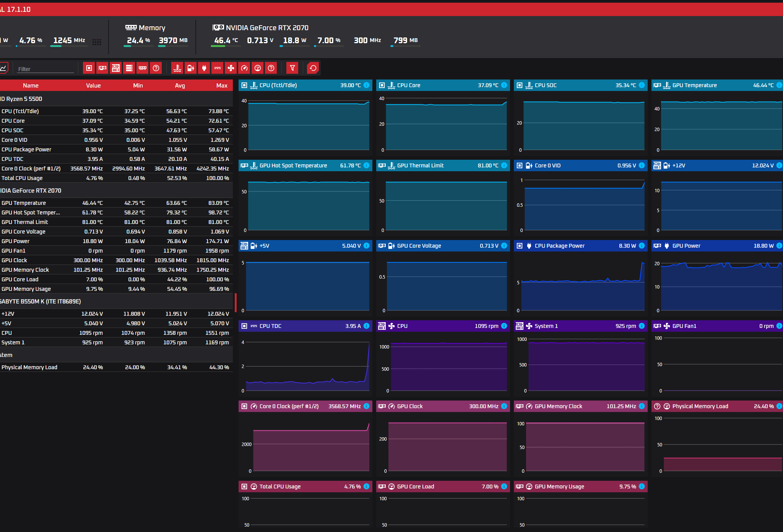Viewport: 783px width, 532px height.
Task: Toggle the memory module hardware filter icon
Action: tap(143, 68)
